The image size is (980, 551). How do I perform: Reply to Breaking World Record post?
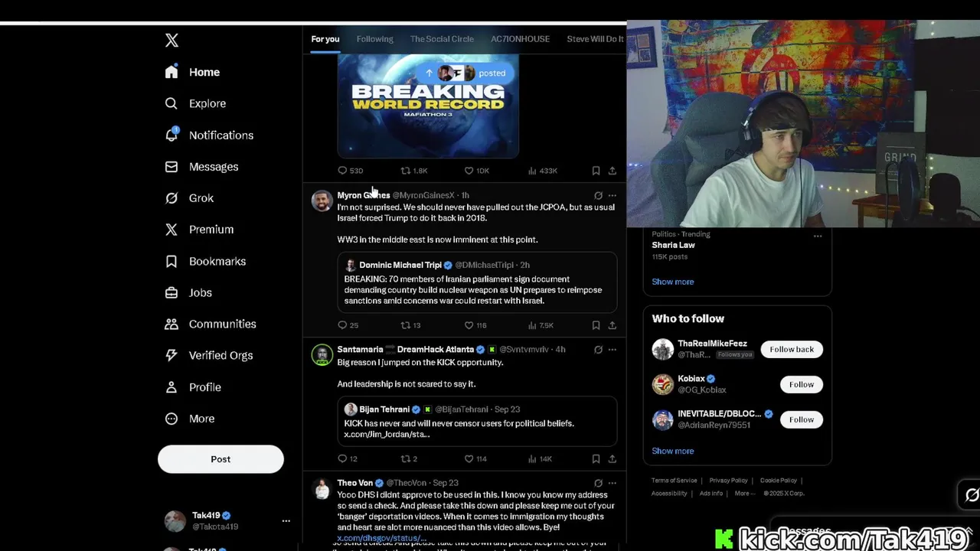(350, 171)
